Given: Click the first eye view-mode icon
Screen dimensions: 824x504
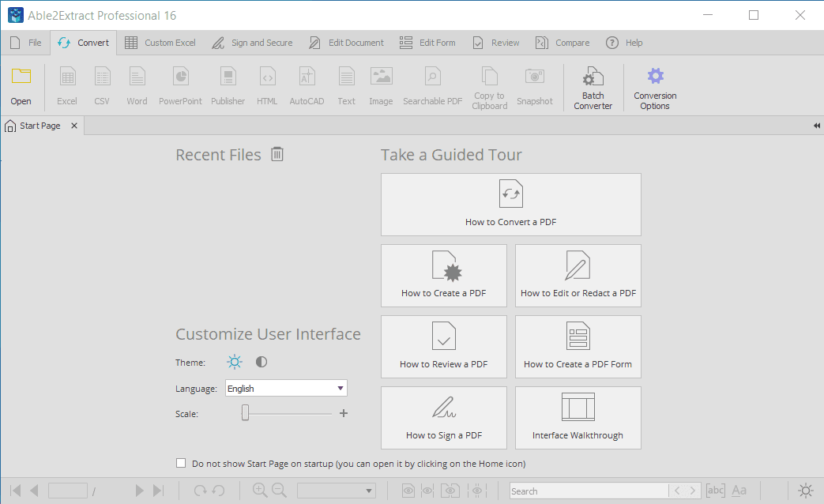Looking at the screenshot, I should (408, 491).
